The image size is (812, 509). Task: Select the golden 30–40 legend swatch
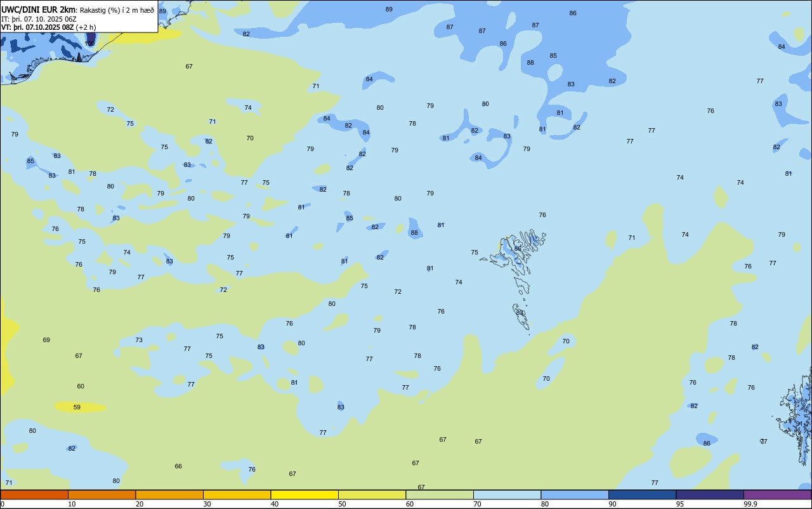pos(237,494)
